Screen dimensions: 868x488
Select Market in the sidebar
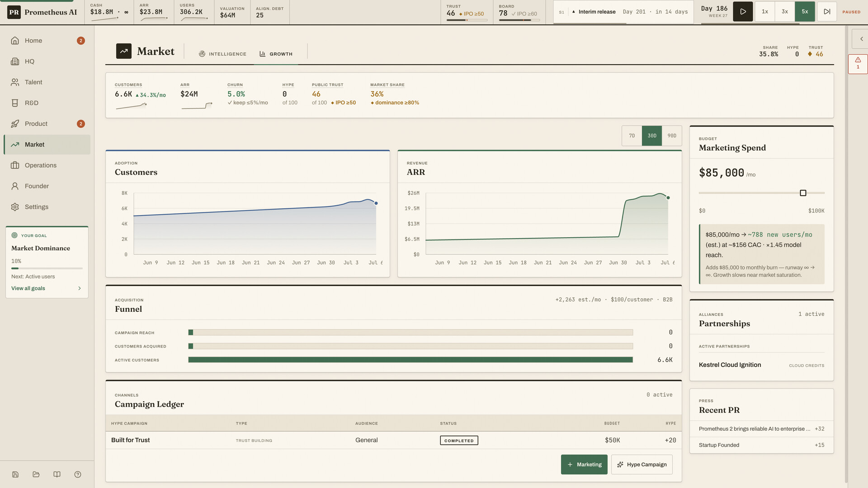click(x=47, y=145)
